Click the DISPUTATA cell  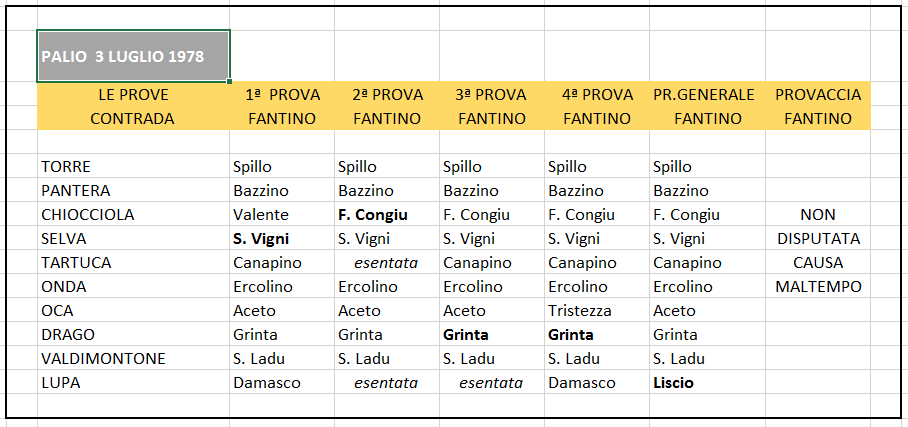tap(818, 239)
